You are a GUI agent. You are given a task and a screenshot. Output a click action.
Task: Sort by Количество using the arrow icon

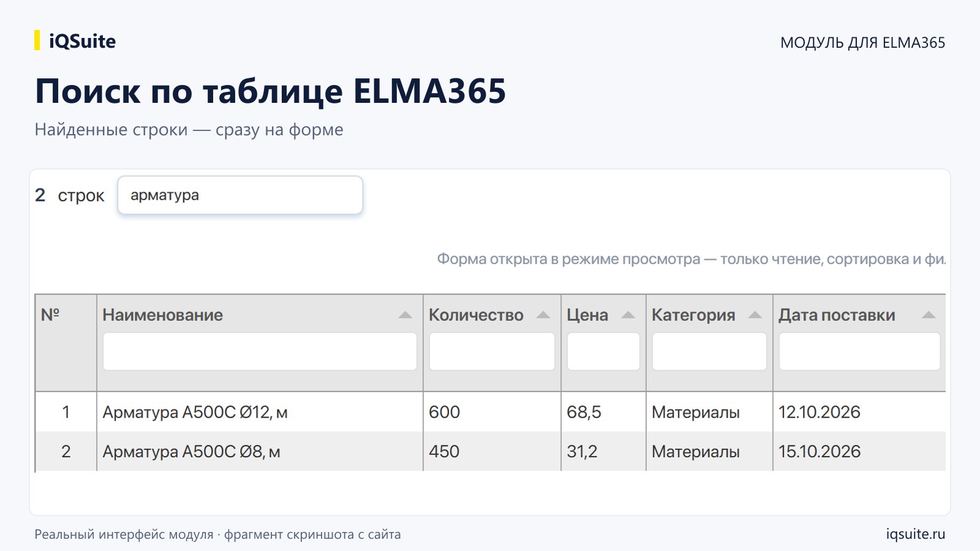543,315
